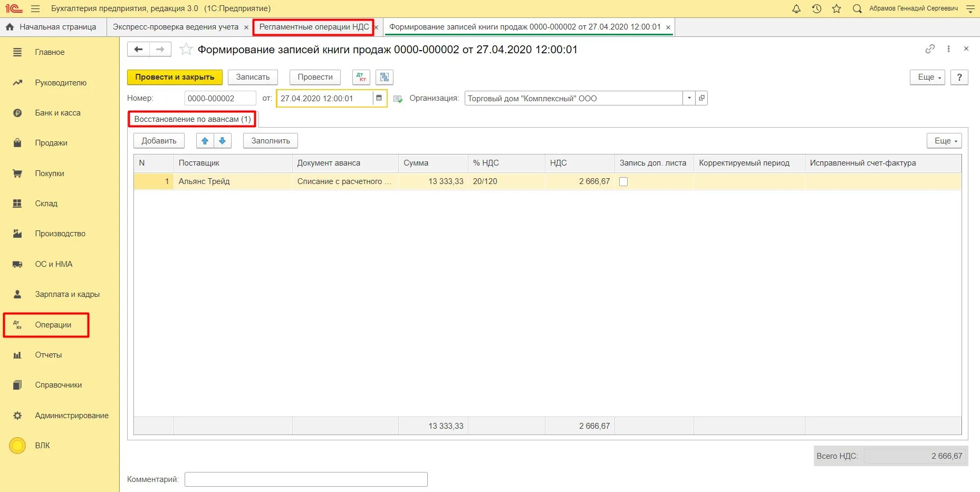Open help with question mark button
The width and height of the screenshot is (980, 492).
(x=959, y=77)
